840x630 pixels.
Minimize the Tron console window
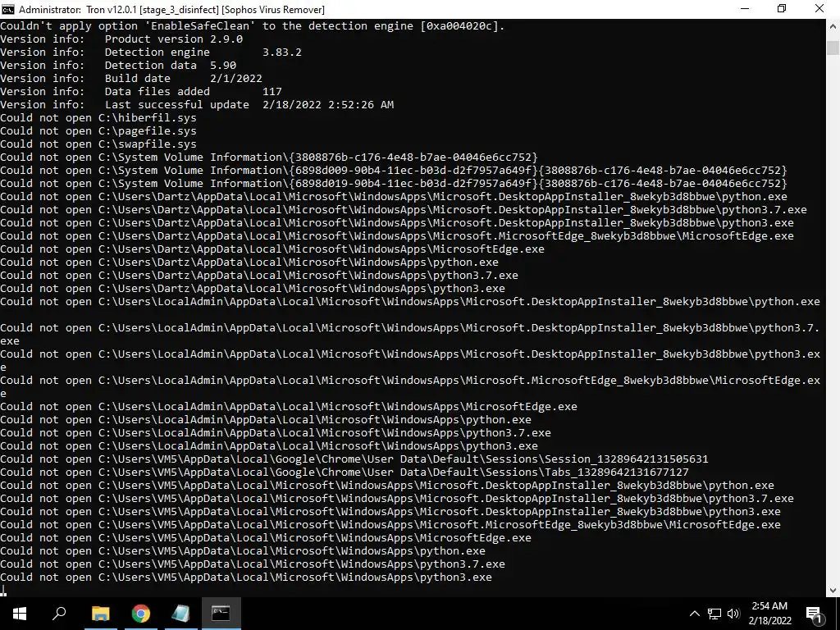tap(744, 9)
